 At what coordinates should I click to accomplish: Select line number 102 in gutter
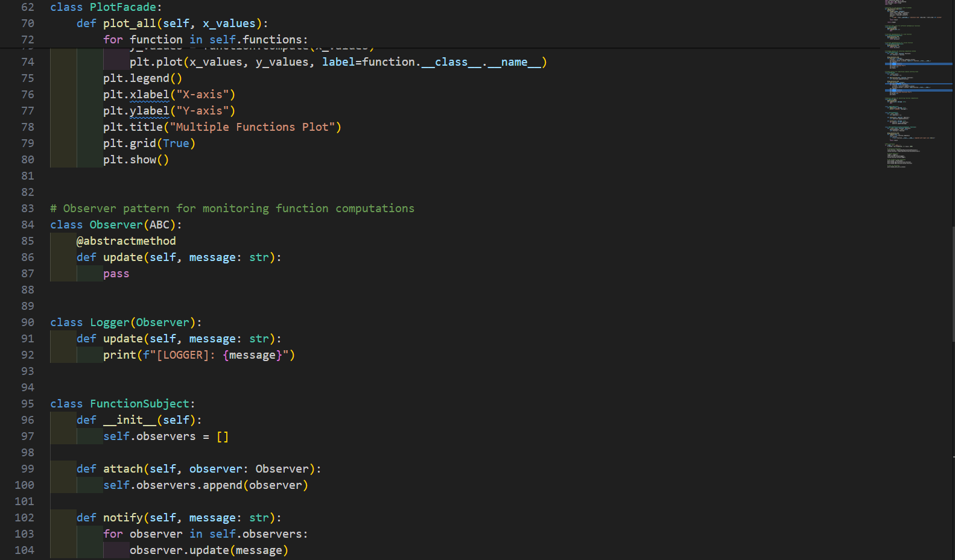click(25, 518)
